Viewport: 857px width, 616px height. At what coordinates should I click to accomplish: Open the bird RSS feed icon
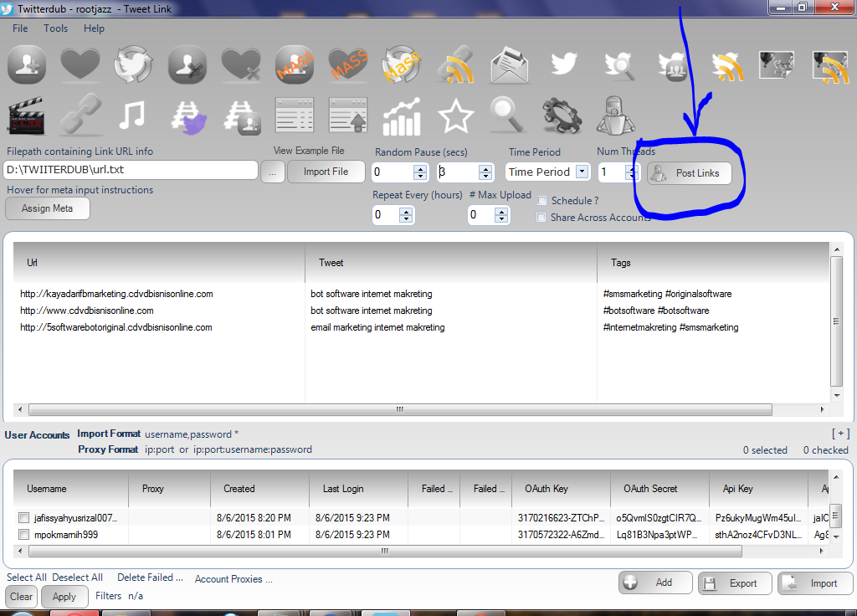(x=727, y=65)
